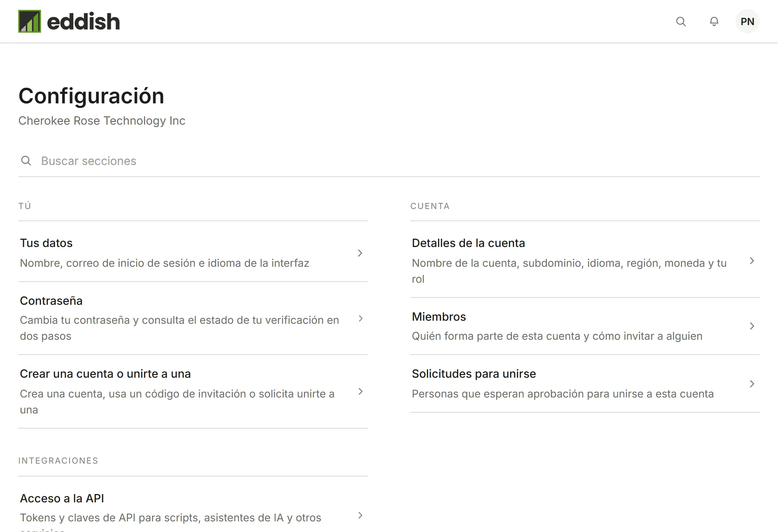Open the header search icon
This screenshot has width=778, height=532.
(681, 22)
